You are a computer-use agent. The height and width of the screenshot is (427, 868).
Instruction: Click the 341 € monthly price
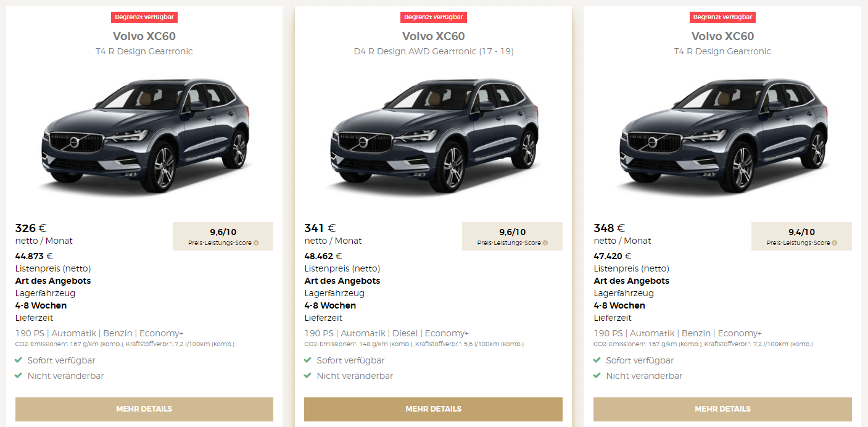coord(320,228)
